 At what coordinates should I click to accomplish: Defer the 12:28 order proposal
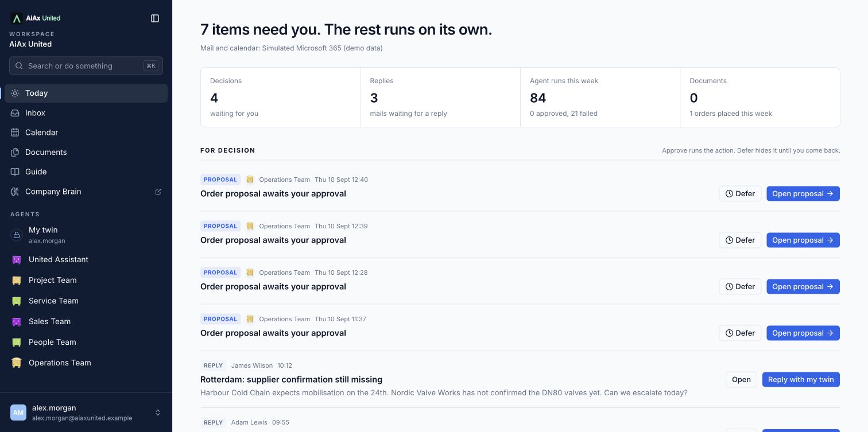(x=740, y=287)
